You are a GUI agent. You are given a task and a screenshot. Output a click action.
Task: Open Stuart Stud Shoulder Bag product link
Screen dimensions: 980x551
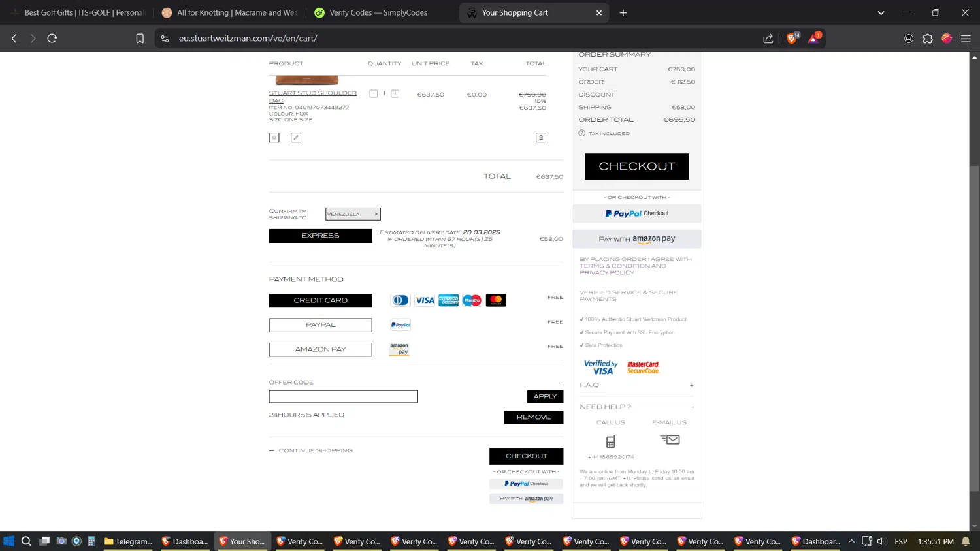[x=313, y=97]
